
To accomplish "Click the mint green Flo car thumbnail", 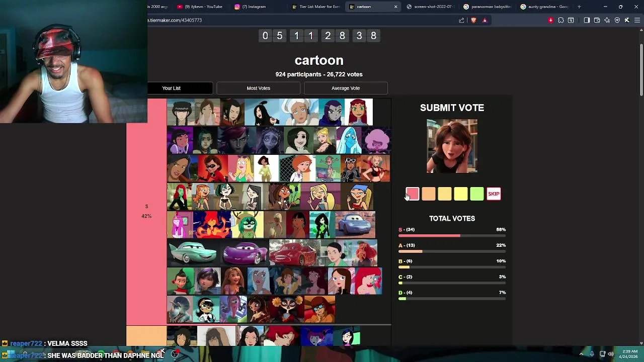I will point(193,253).
